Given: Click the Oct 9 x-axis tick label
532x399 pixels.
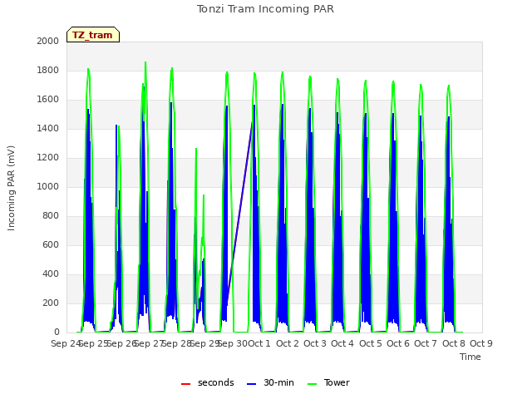Looking at the screenshot, I should (481, 343).
